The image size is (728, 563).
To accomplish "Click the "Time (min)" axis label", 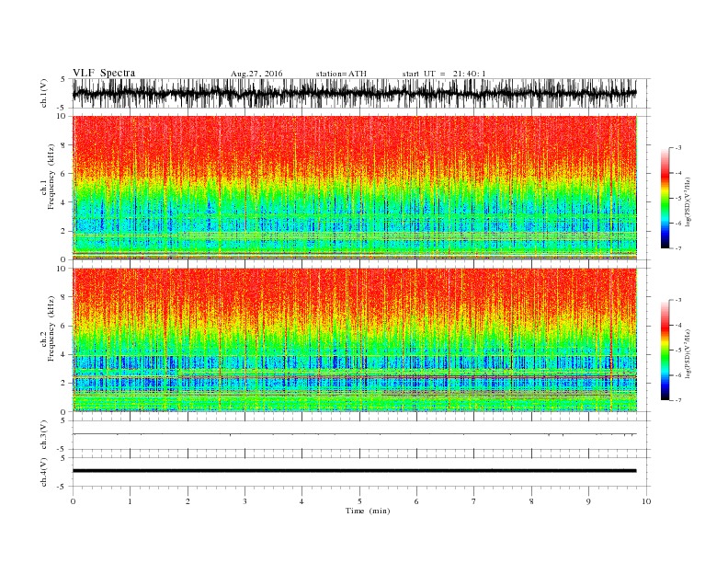I will pos(368,511).
